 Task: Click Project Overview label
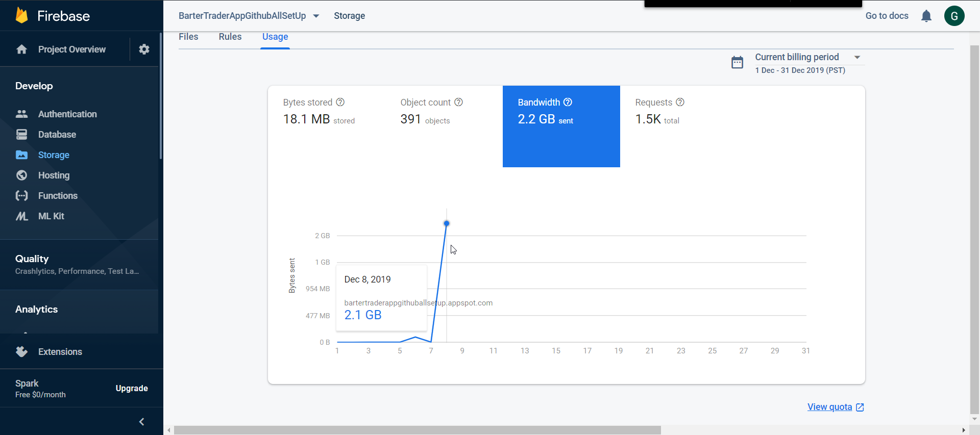point(72,49)
